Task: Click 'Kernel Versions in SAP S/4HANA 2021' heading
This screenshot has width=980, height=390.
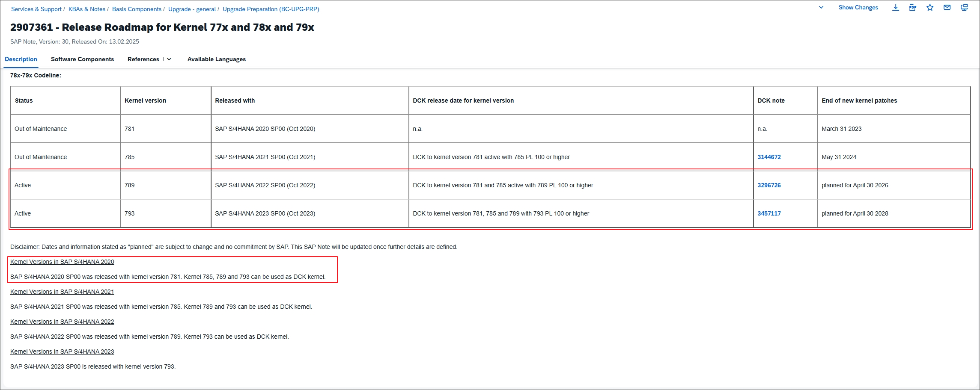Action: (62, 292)
